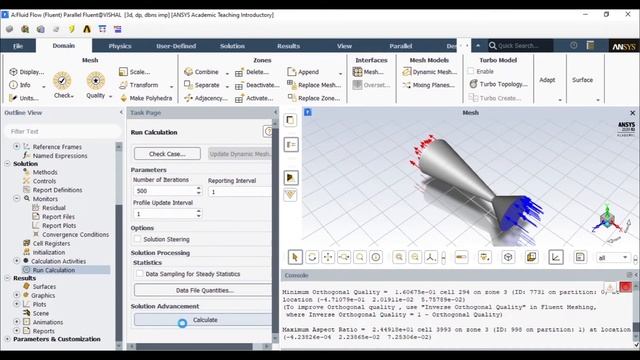Switch to the User-Defined tab
Image resolution: width=640 pixels, height=360 pixels.
[x=176, y=46]
